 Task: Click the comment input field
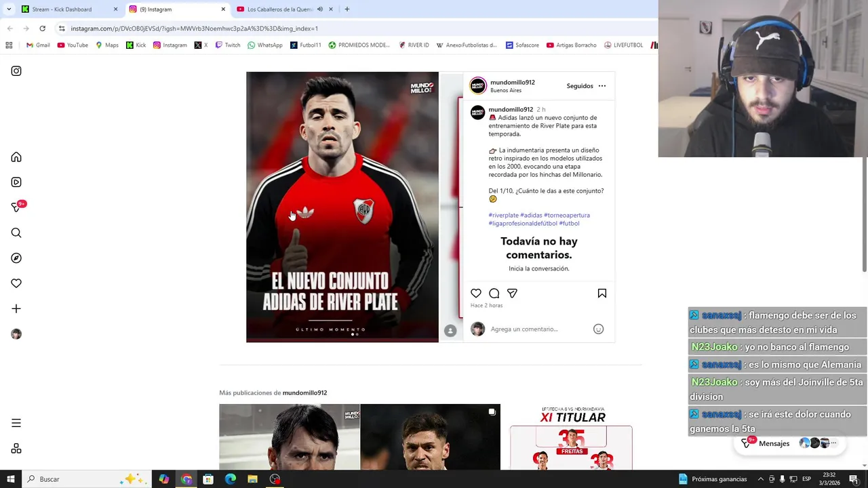click(x=540, y=329)
